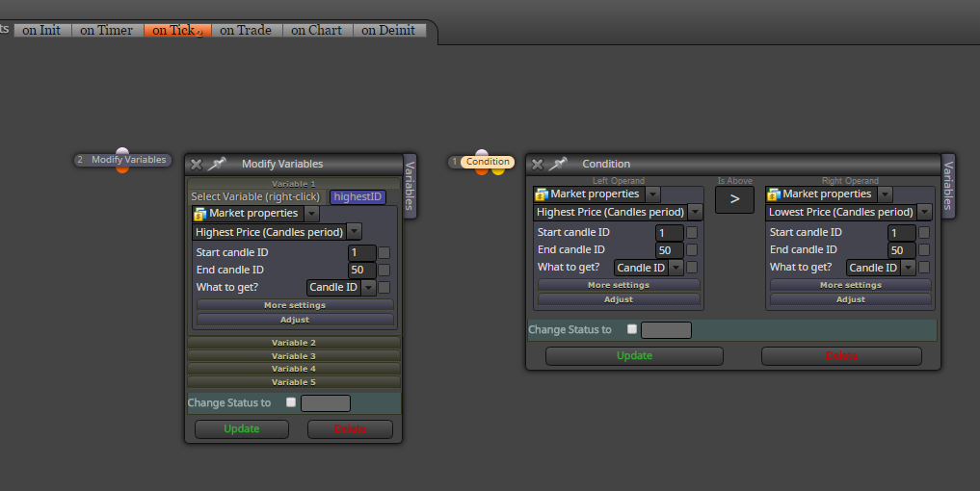Open Variables side tab of Modify Variables panel

click(x=410, y=186)
